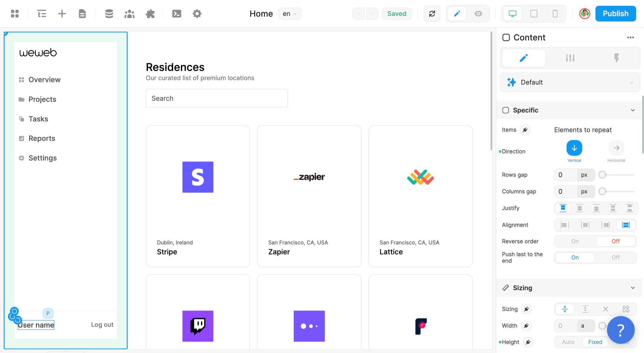Open the layout tree navigator icon

(42, 14)
